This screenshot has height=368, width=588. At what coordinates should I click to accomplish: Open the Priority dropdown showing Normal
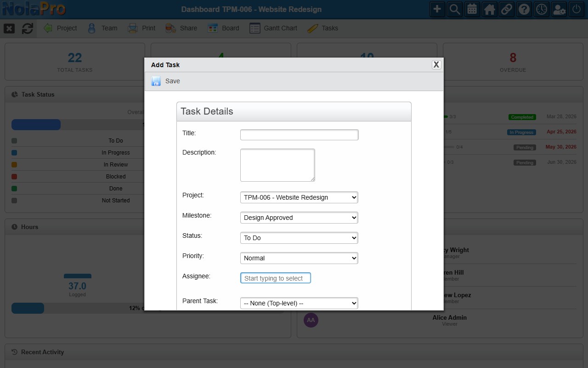[x=299, y=258]
